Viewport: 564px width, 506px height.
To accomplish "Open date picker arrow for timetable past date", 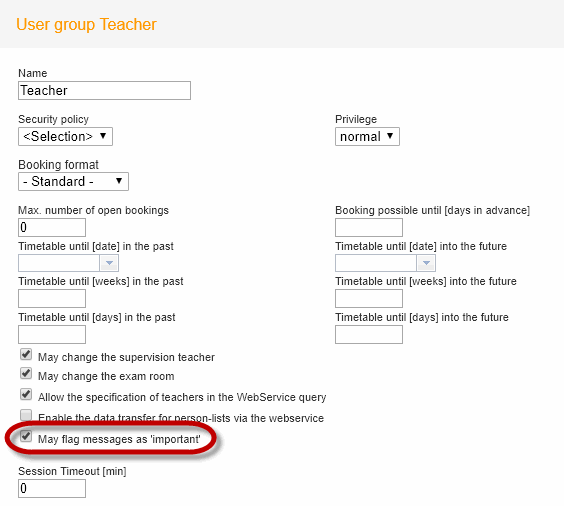I will pyautogui.click(x=109, y=263).
